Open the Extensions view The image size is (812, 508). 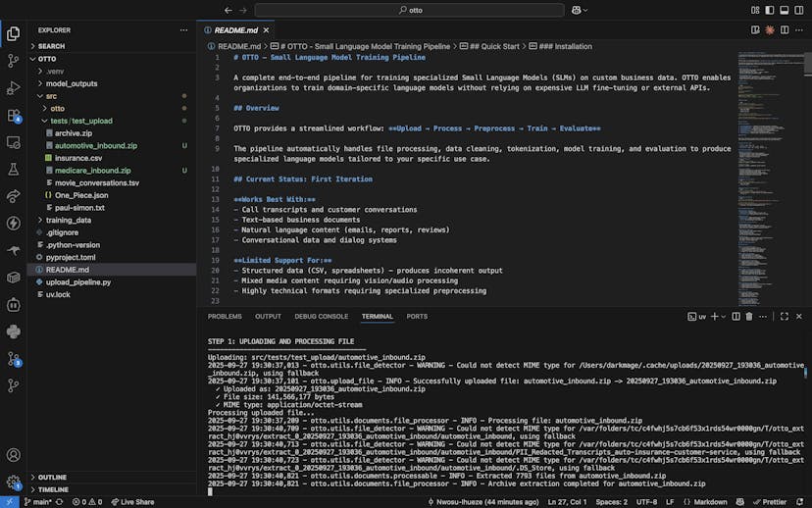point(13,116)
